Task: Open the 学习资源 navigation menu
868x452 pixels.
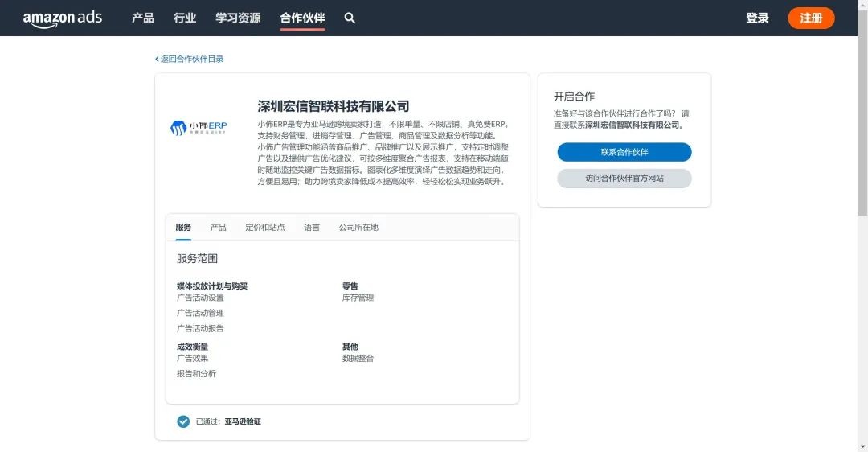Action: [x=238, y=18]
